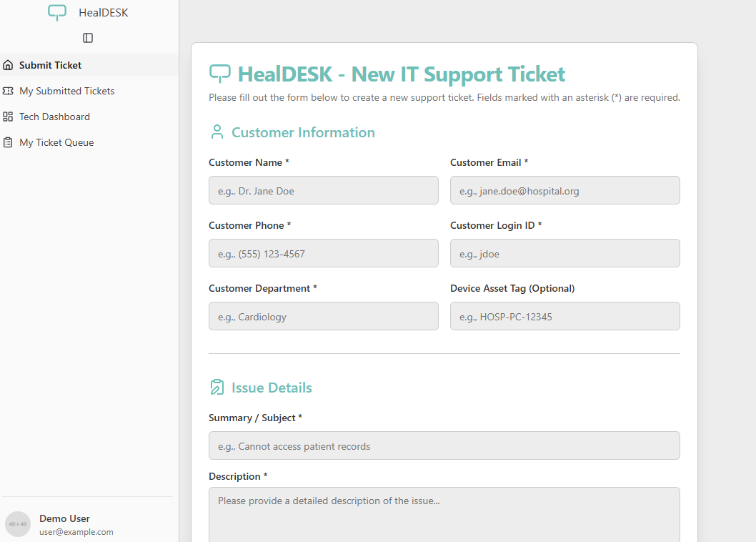
Task: Click the Customer Phone input field
Action: [323, 253]
